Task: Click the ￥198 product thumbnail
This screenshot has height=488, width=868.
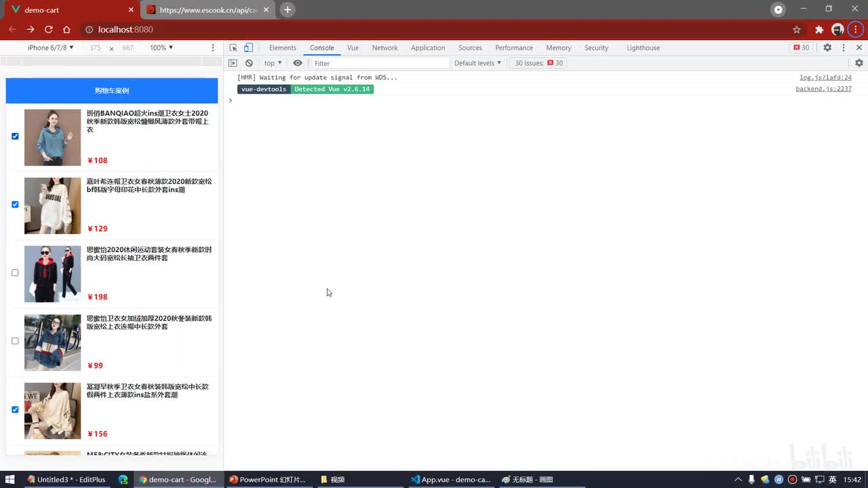Action: tap(52, 274)
